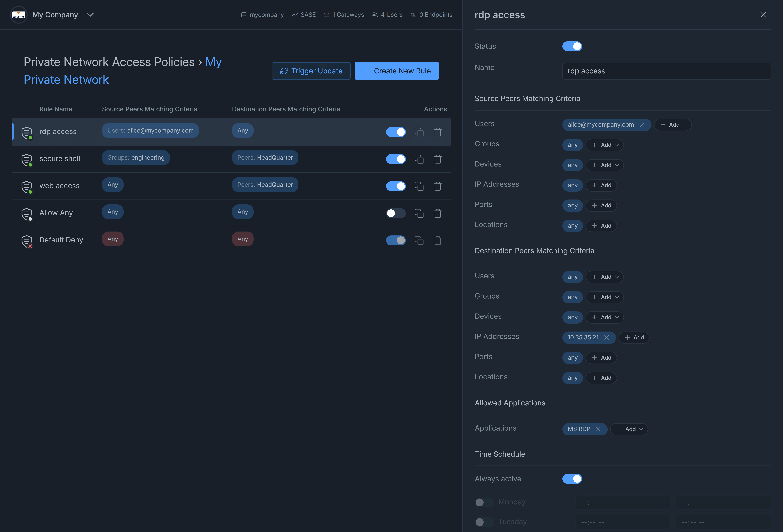This screenshot has width=783, height=532.
Task: Open My Company dropdown chevron
Action: click(90, 15)
